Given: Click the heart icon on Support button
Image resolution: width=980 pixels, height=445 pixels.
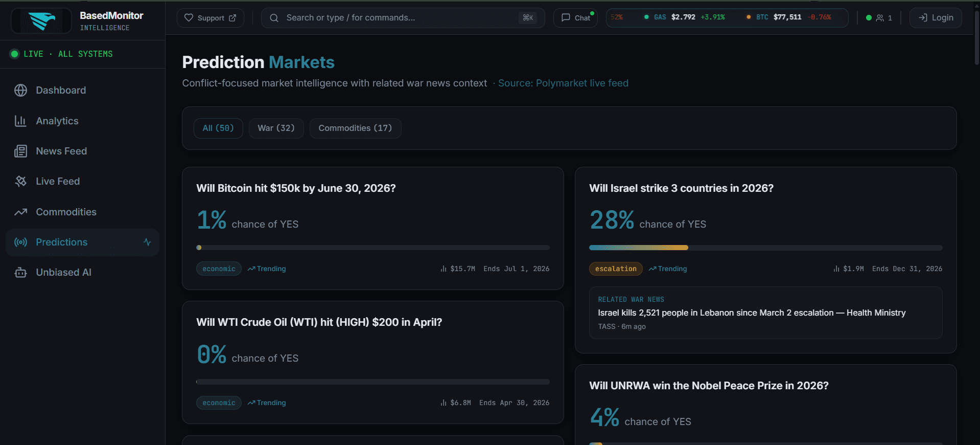Looking at the screenshot, I should (189, 18).
